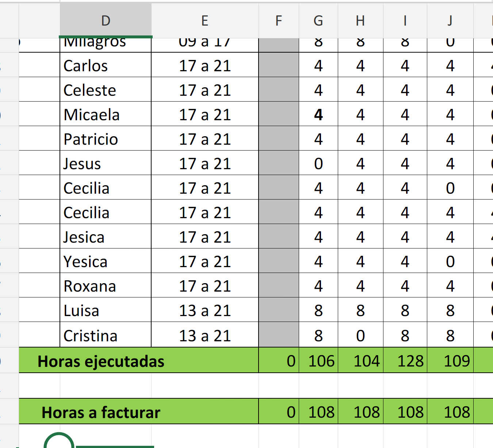Select column G header
493x448 pixels.
click(x=318, y=21)
